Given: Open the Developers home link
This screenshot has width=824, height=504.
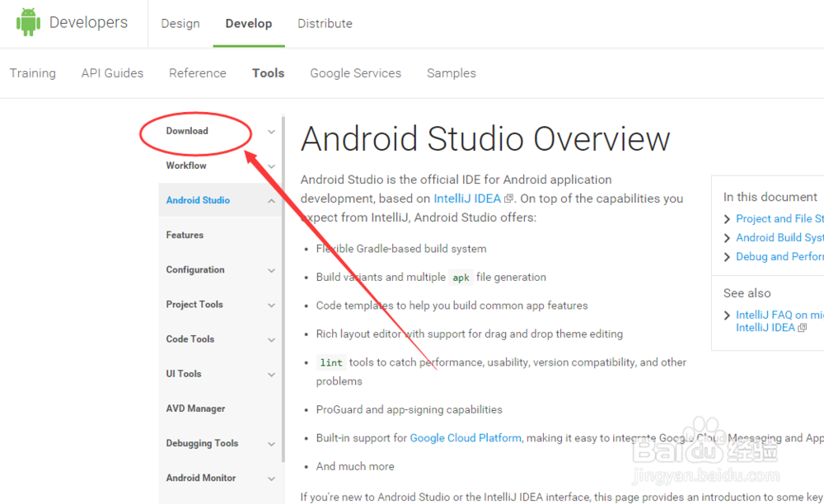Looking at the screenshot, I should 88,22.
